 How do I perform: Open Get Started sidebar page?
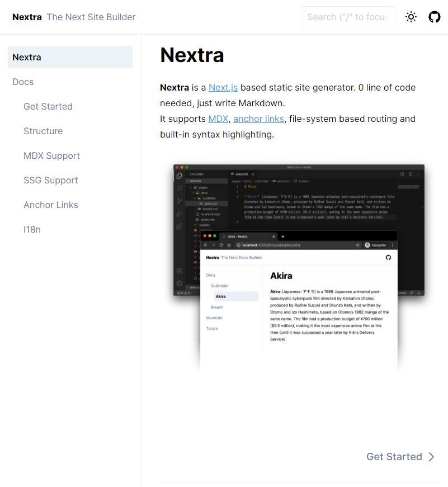coord(48,106)
